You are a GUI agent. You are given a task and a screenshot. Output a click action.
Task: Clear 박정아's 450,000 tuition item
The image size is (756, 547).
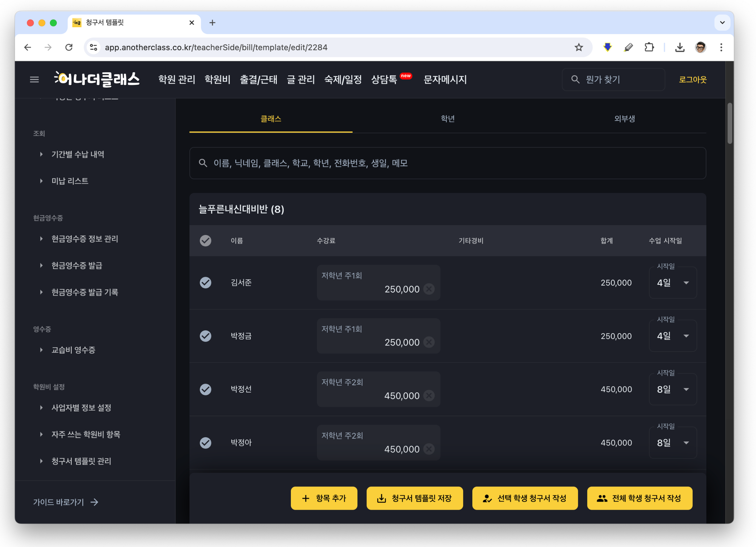click(x=429, y=449)
